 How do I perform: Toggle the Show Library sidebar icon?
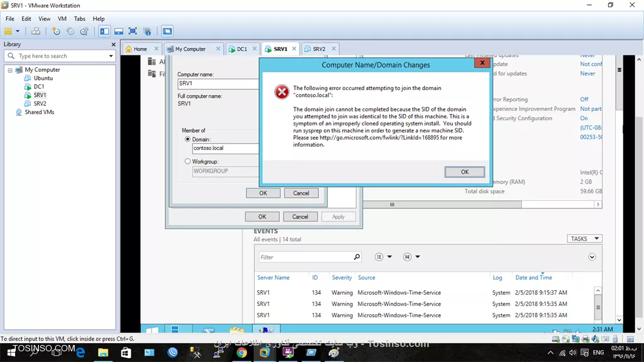[105, 31]
